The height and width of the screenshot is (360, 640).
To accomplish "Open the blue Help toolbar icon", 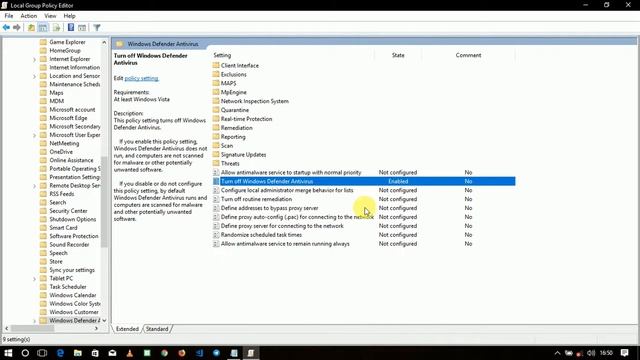I will tap(71, 28).
